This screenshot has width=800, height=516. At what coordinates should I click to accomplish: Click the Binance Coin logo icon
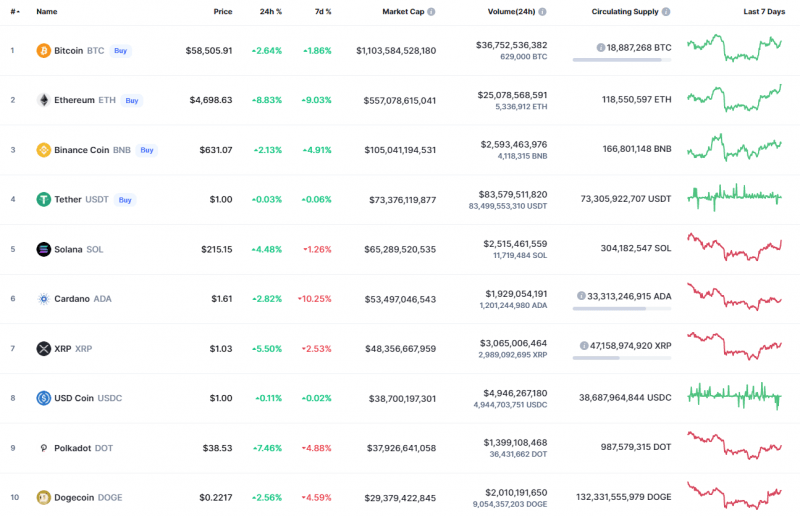[43, 150]
